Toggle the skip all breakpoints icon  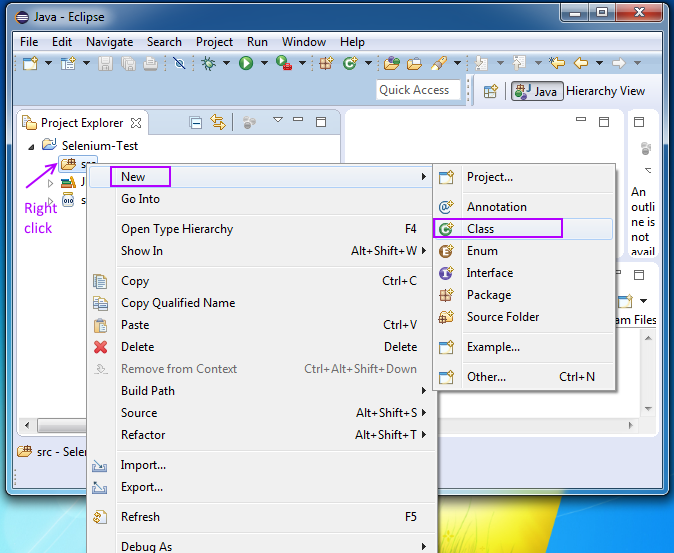(179, 64)
